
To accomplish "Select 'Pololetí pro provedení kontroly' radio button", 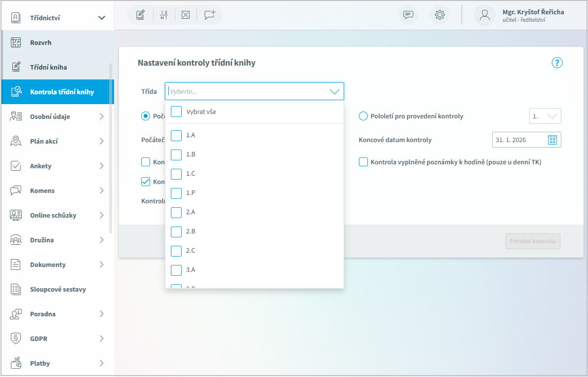I will (363, 116).
